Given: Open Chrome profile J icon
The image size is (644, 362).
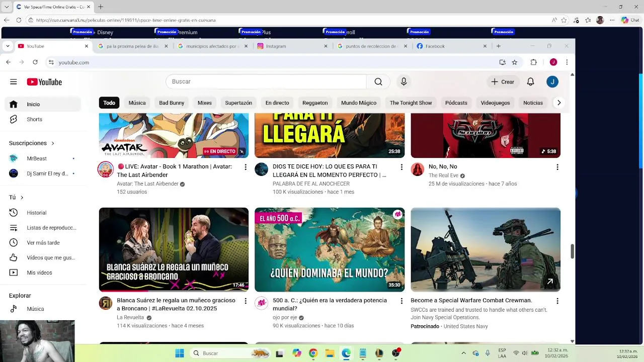Looking at the screenshot, I should pos(553,62).
